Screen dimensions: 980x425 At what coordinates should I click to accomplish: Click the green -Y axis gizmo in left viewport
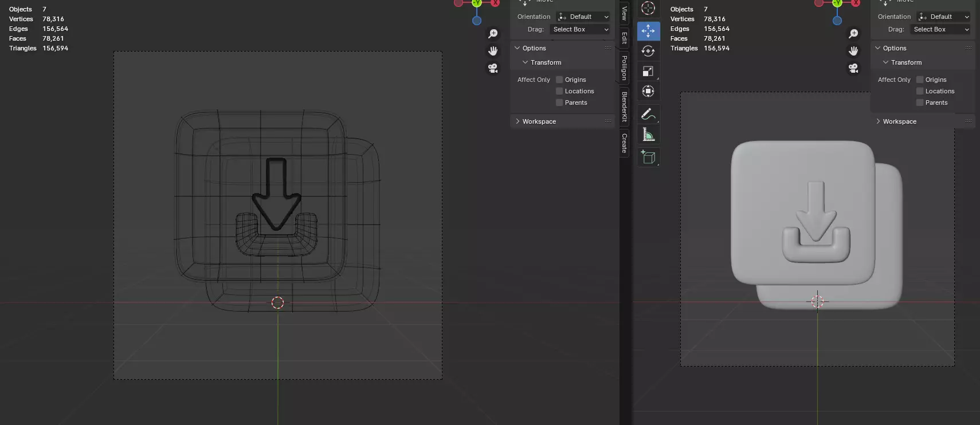coord(477,3)
